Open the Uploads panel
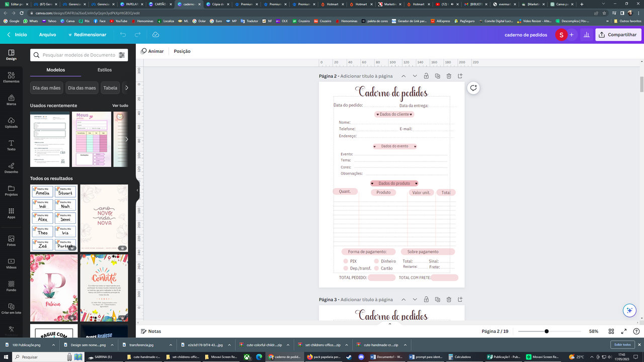The width and height of the screenshot is (644, 362). [x=11, y=123]
